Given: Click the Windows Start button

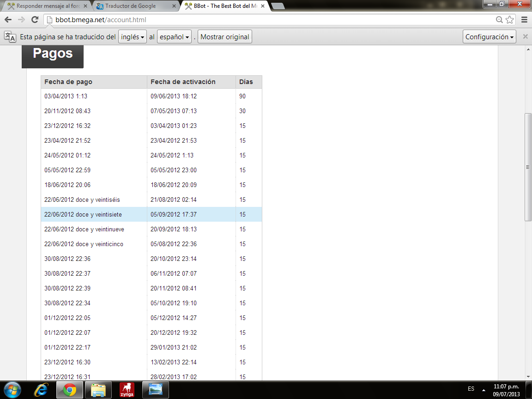Looking at the screenshot, I should pyautogui.click(x=12, y=390).
